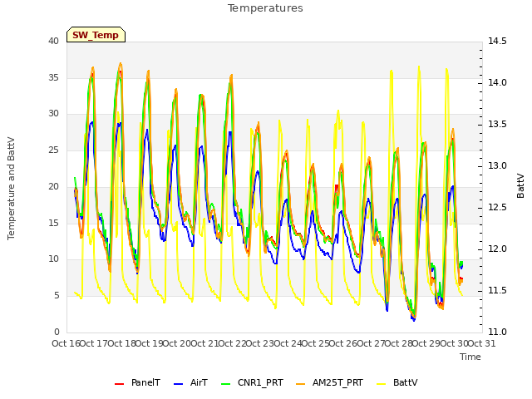
Task: Toggle the PanelT legend entry
Action: pyautogui.click(x=137, y=382)
